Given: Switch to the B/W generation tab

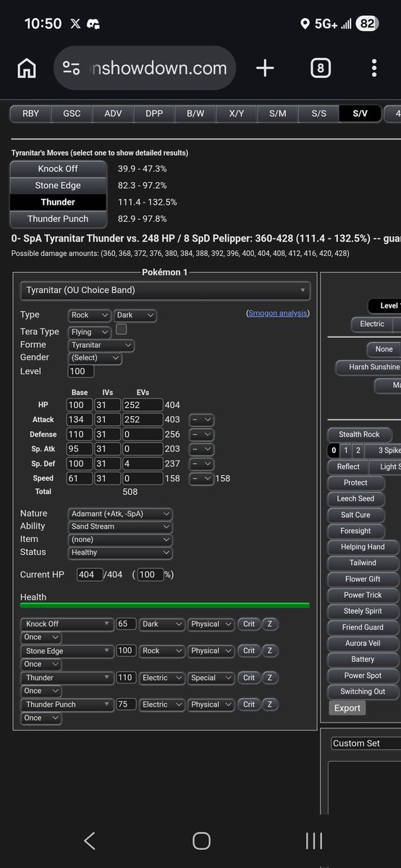Looking at the screenshot, I should click(x=195, y=114).
